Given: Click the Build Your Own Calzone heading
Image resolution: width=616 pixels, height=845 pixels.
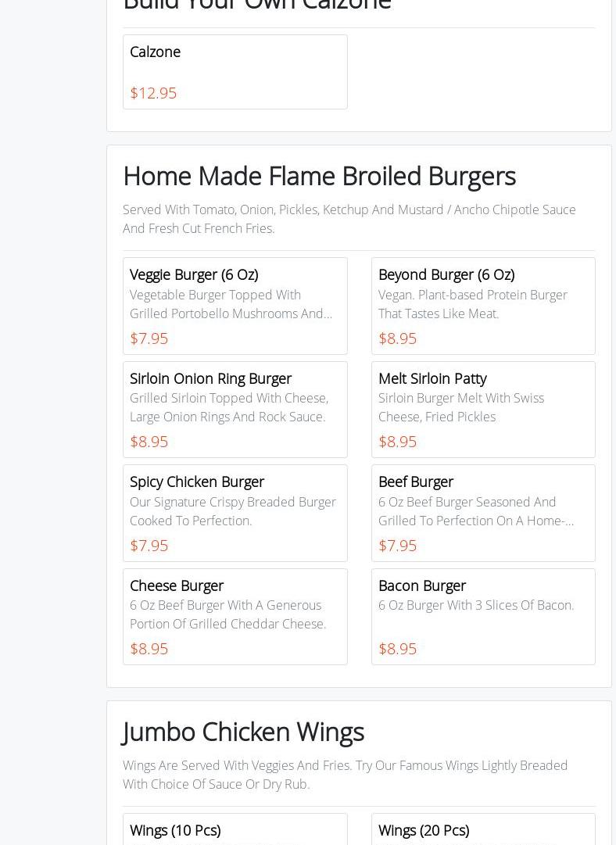Looking at the screenshot, I should pyautogui.click(x=257, y=5).
